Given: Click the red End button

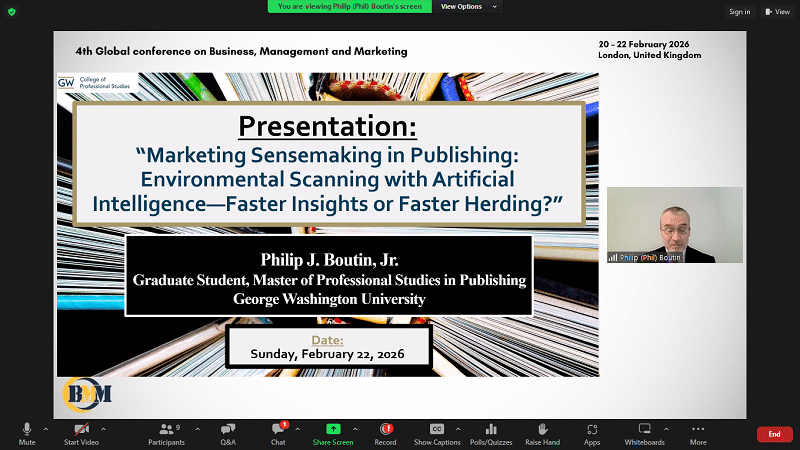Looking at the screenshot, I should pos(774,434).
